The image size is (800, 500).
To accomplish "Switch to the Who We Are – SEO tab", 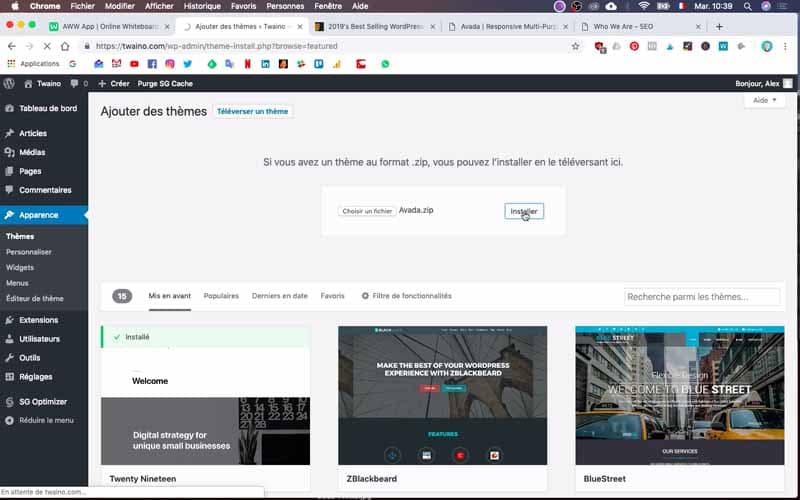I will click(x=641, y=27).
